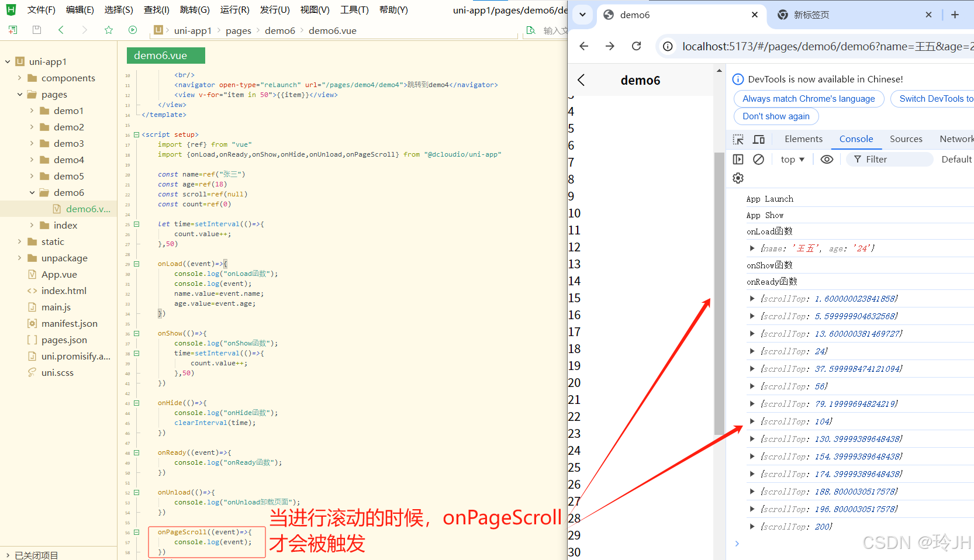Click the Don't show again button
This screenshot has height=560, width=974.
(x=776, y=116)
